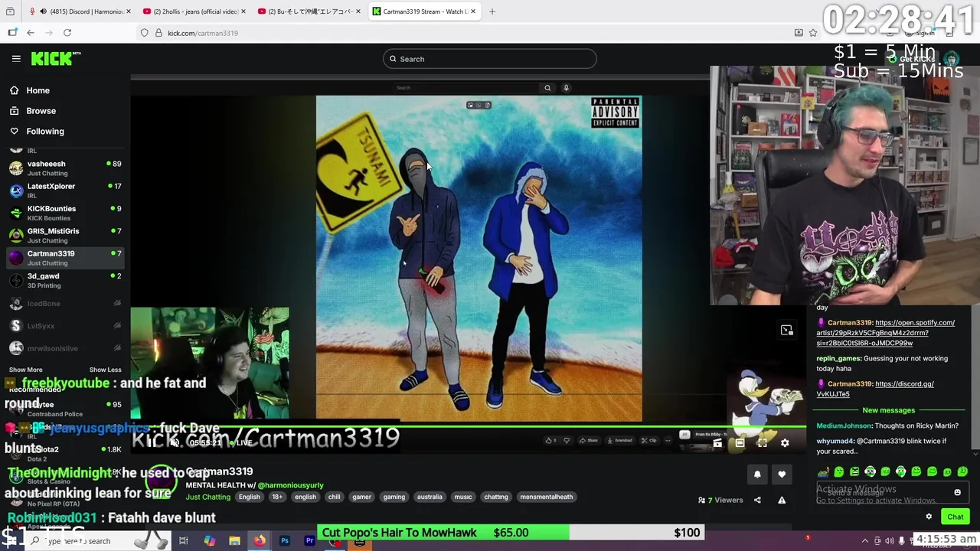Open @harmoniousyurly mention link
Screen dimensions: 980x551
click(x=291, y=485)
